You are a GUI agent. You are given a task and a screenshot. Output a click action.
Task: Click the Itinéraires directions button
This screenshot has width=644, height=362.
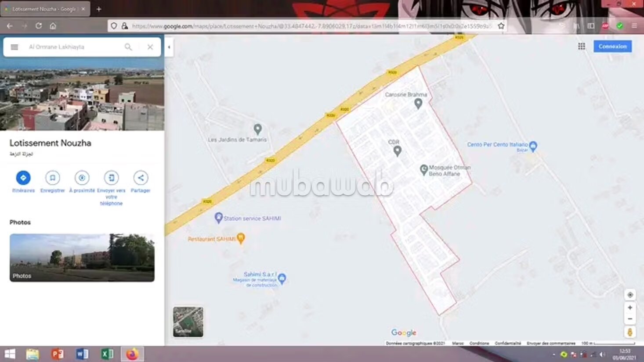coord(23,178)
